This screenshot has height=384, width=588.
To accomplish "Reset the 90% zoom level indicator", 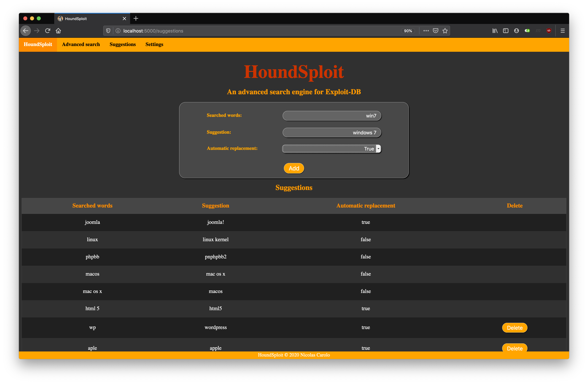I will click(408, 31).
